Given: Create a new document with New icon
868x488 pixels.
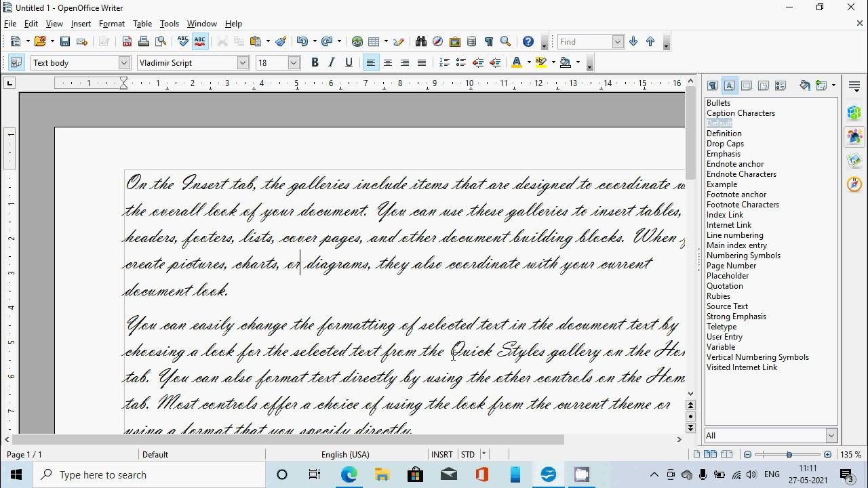Looking at the screenshot, I should pos(16,41).
